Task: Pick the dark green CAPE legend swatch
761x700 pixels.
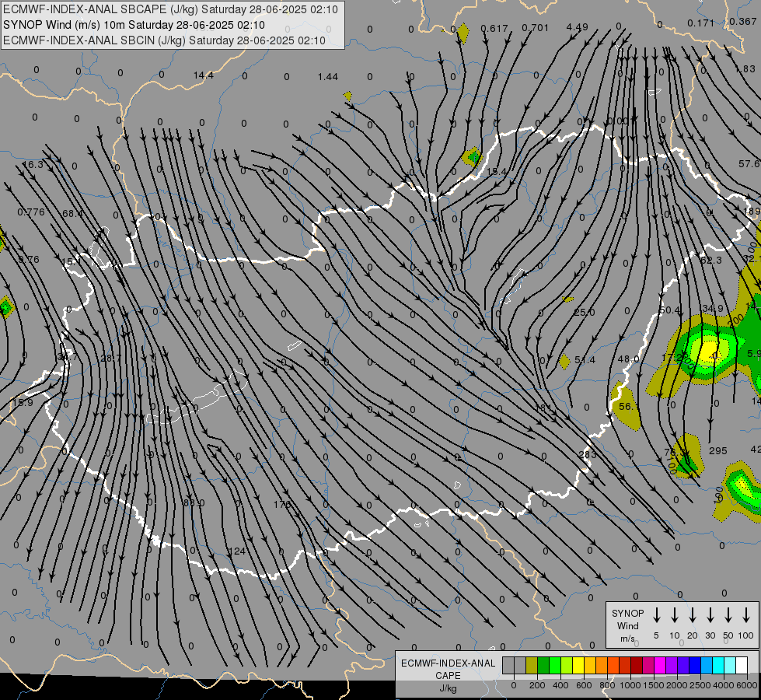Action: pos(543,666)
